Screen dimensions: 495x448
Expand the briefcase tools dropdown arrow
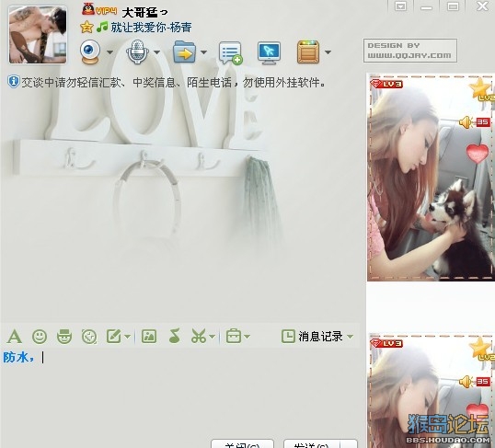point(247,337)
